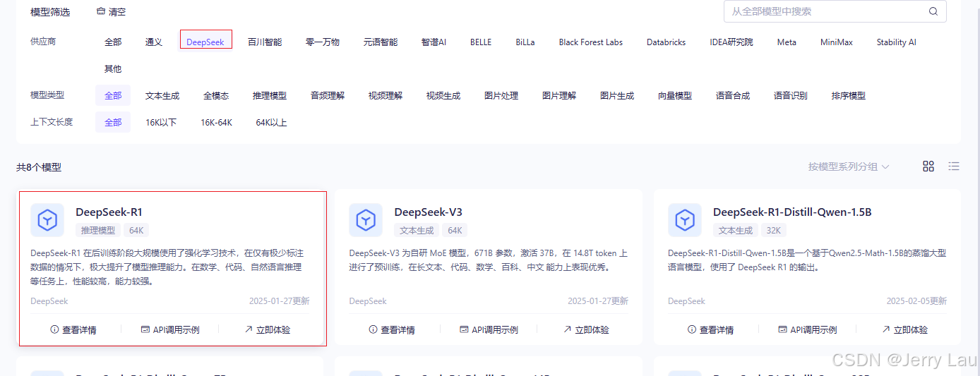Screen dimensions: 980x376
Task: Filter model type 向量模型
Action: (x=675, y=95)
